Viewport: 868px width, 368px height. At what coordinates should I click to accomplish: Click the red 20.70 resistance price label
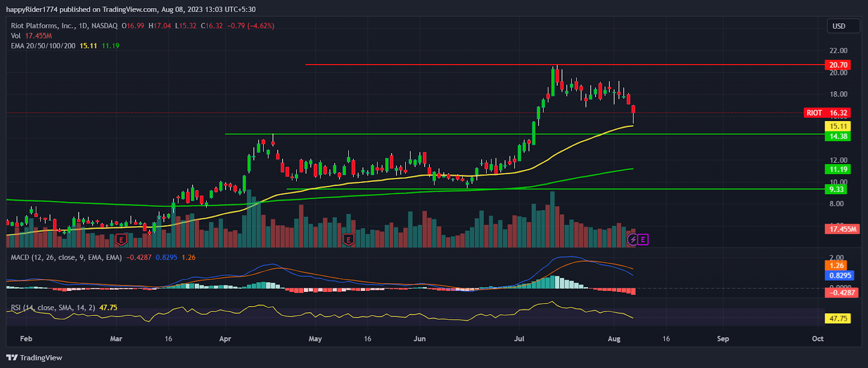(x=838, y=65)
